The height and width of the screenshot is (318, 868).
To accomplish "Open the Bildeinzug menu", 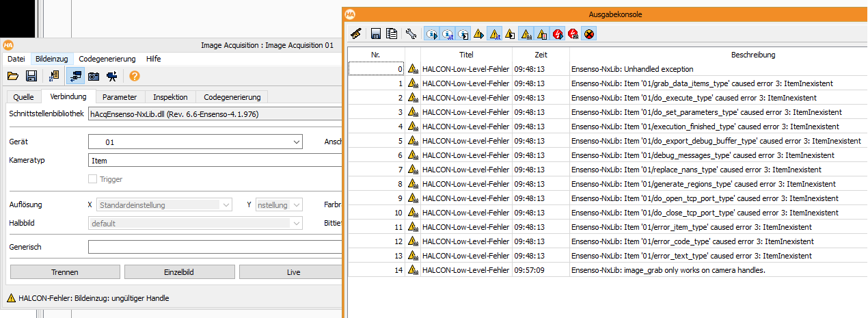I will tap(51, 59).
